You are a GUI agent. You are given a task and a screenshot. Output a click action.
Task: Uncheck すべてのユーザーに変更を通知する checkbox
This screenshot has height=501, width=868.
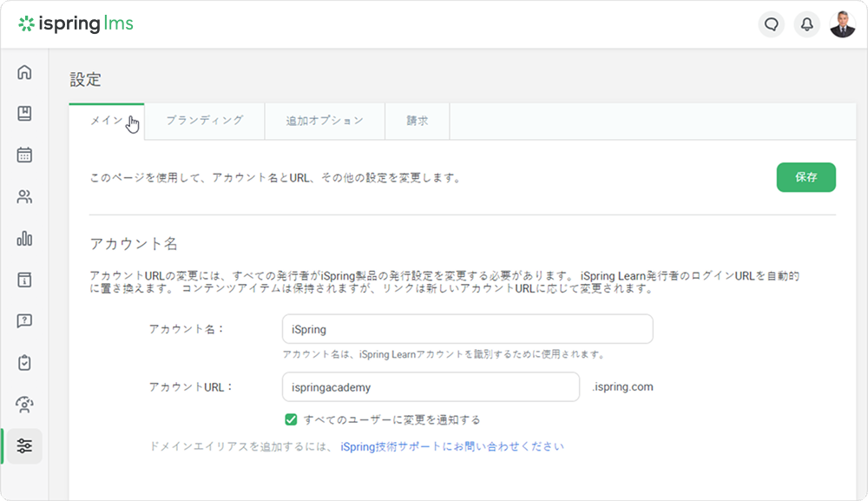click(292, 420)
